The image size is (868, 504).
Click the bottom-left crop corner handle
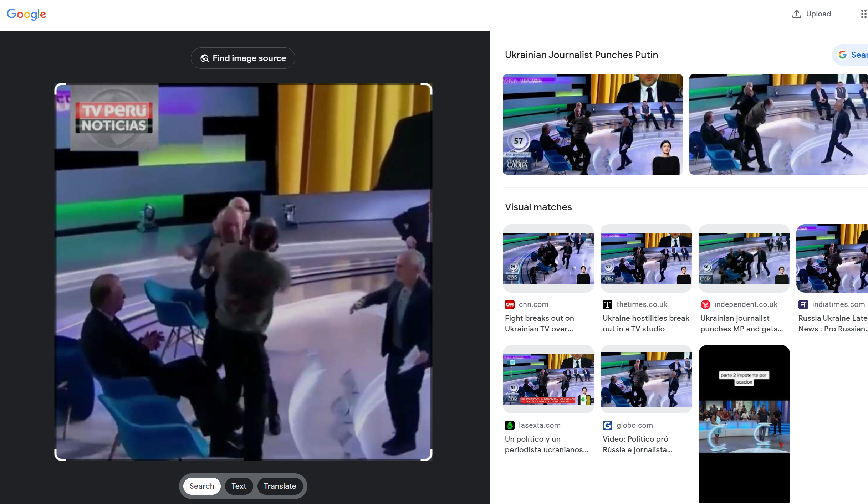click(x=60, y=456)
